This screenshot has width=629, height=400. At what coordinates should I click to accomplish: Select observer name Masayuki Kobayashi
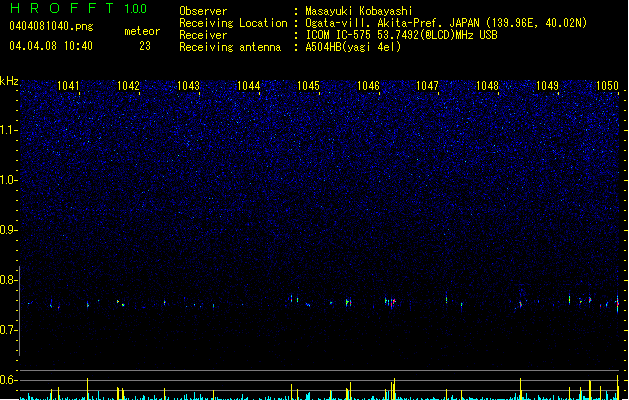tap(359, 11)
